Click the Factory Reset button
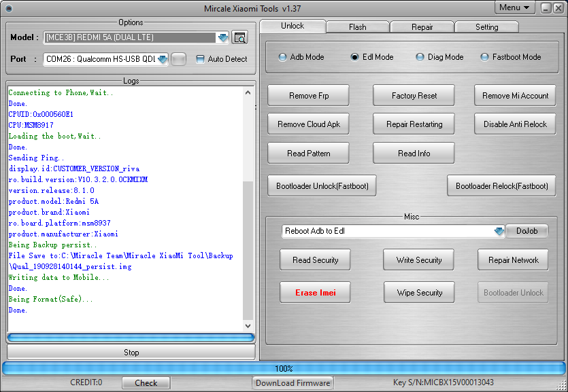Image resolution: width=568 pixels, height=392 pixels. tap(414, 96)
